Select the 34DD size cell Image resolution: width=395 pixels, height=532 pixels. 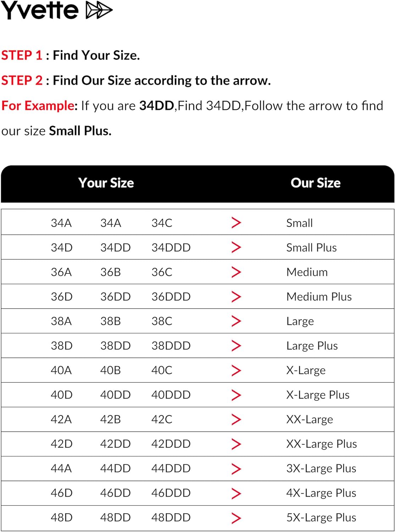[x=115, y=248]
